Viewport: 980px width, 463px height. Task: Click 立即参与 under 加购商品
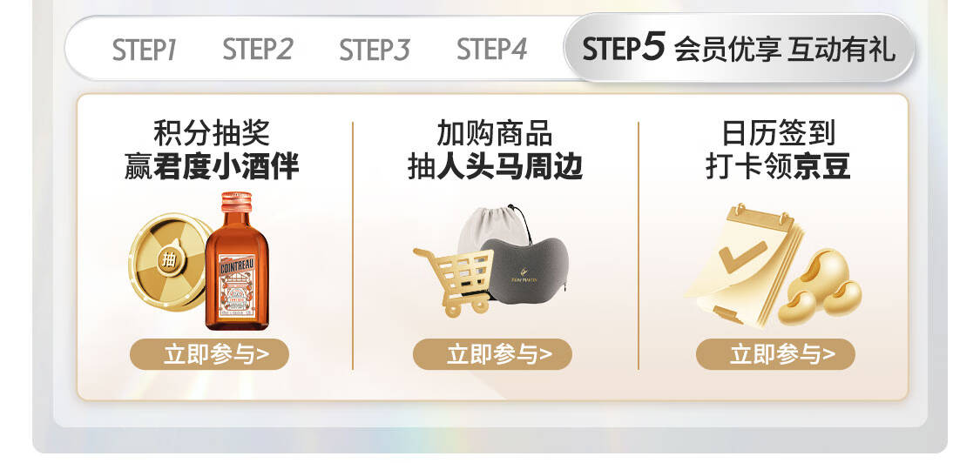pyautogui.click(x=492, y=354)
